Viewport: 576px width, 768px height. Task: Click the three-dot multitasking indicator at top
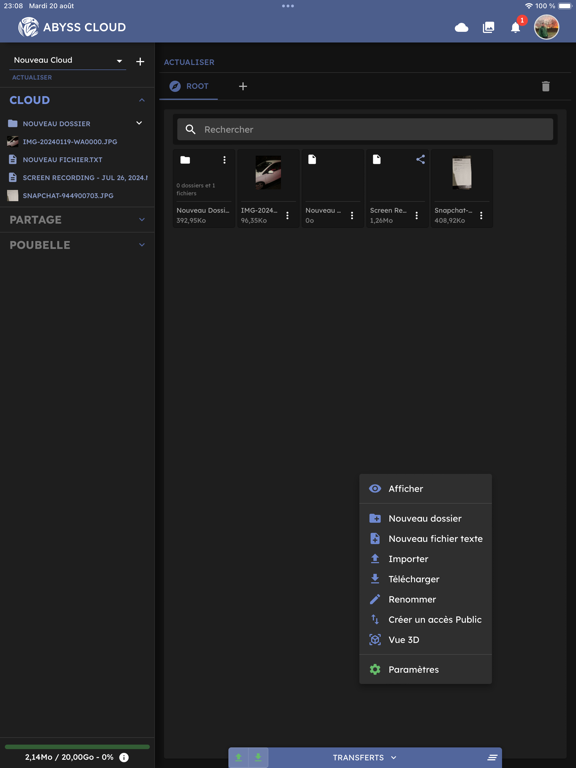pyautogui.click(x=288, y=6)
